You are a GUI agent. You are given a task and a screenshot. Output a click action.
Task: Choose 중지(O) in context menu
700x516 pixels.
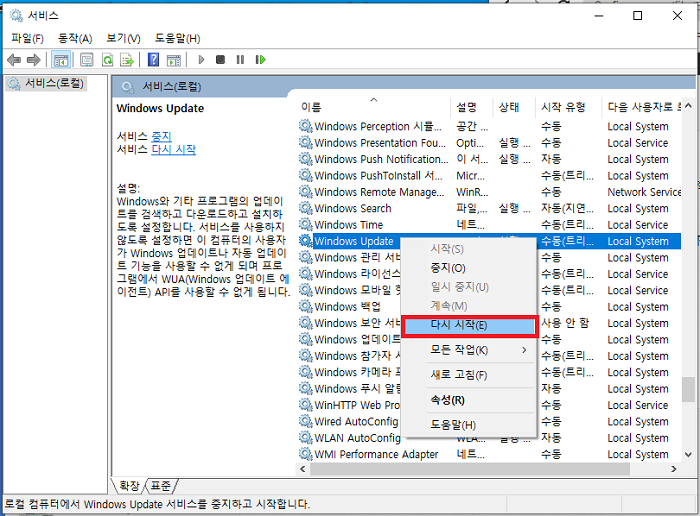(468, 268)
